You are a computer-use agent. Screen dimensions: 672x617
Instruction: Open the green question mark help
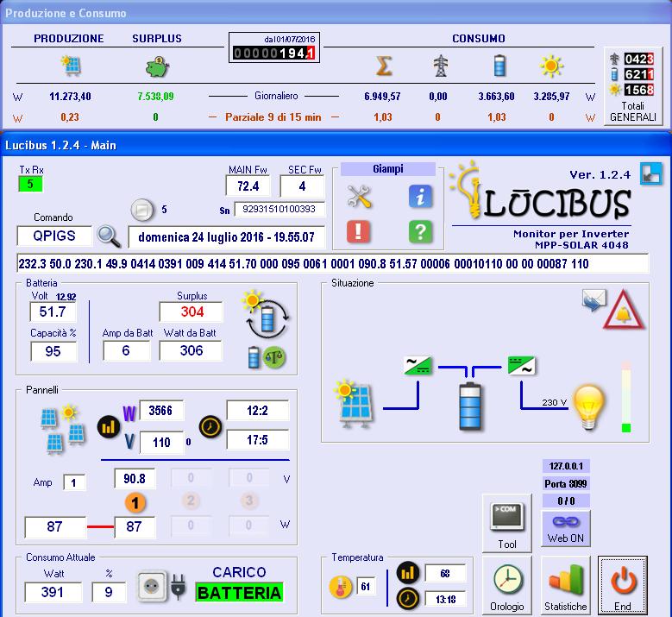click(420, 232)
